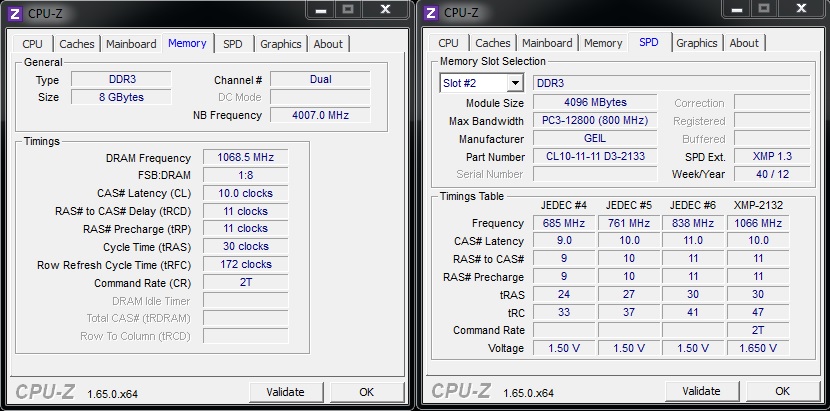Switch to Memory tab in right CPU-Z window
Image resolution: width=830 pixels, height=411 pixels.
[x=603, y=43]
